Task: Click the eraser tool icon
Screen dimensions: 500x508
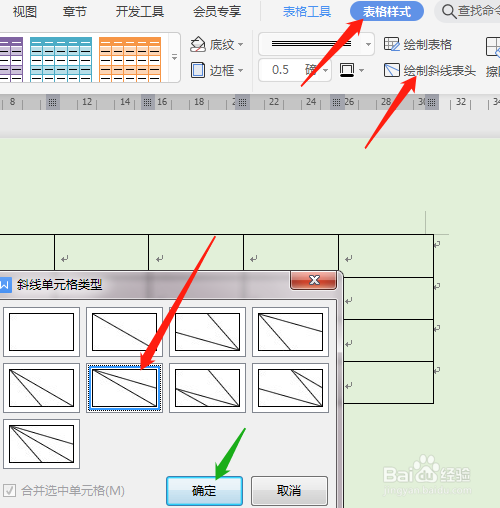Action: tap(493, 47)
